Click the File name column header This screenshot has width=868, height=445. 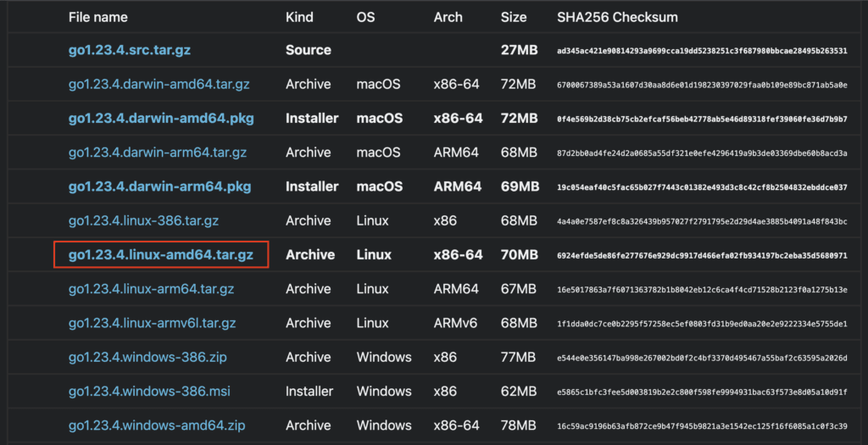coord(98,17)
